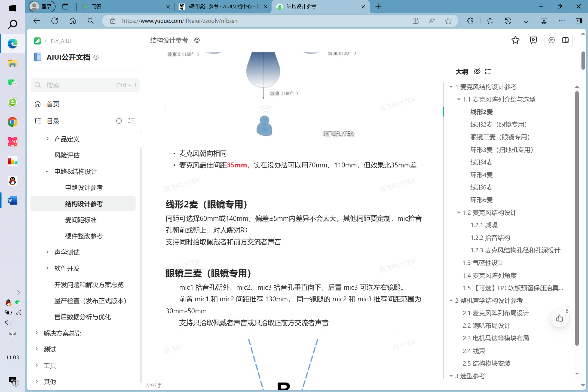588x392 pixels.
Task: Open browser extensions puzzle icon
Action: coord(470,21)
